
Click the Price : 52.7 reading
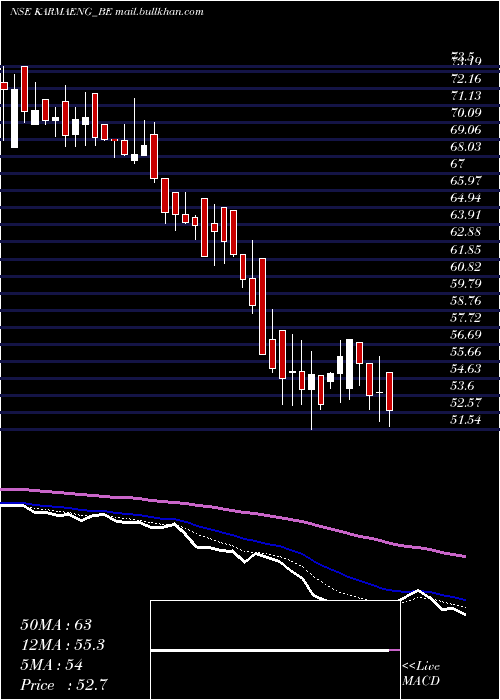[x=64, y=685]
